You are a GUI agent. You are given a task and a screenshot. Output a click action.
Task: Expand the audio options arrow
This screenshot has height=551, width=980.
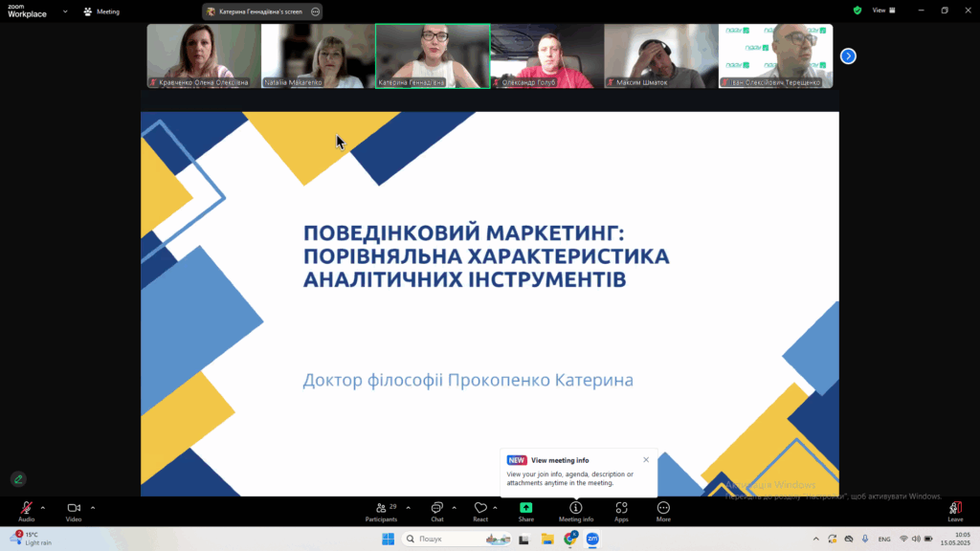43,508
